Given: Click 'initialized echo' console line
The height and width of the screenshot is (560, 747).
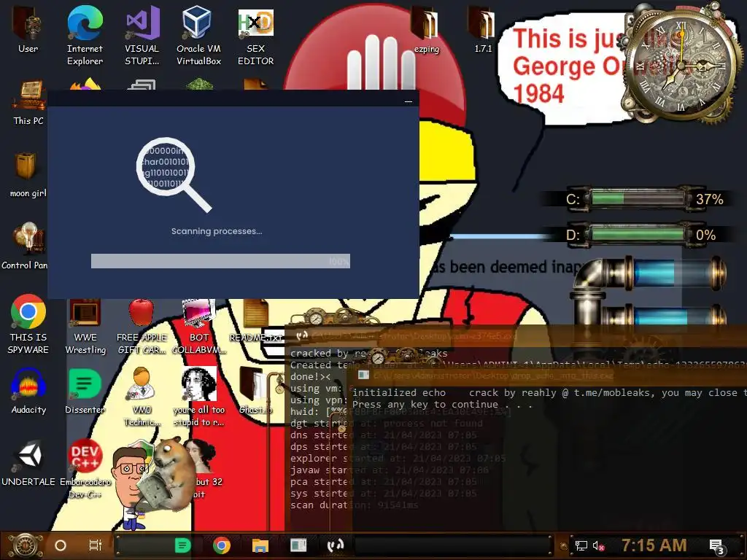Looking at the screenshot, I should [399, 393].
